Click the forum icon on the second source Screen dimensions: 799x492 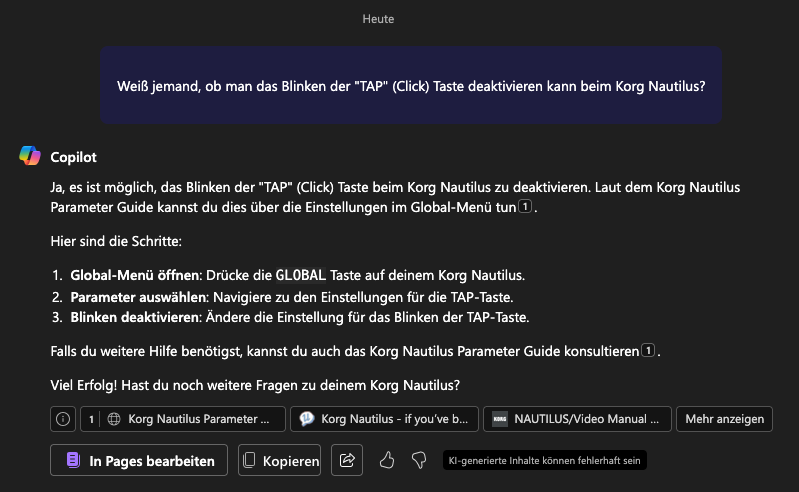tap(306, 419)
